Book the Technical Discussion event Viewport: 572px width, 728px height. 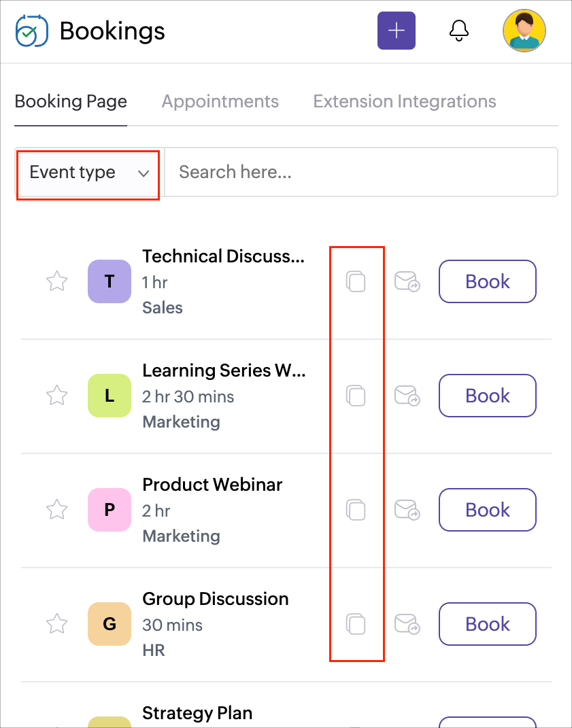(x=487, y=281)
